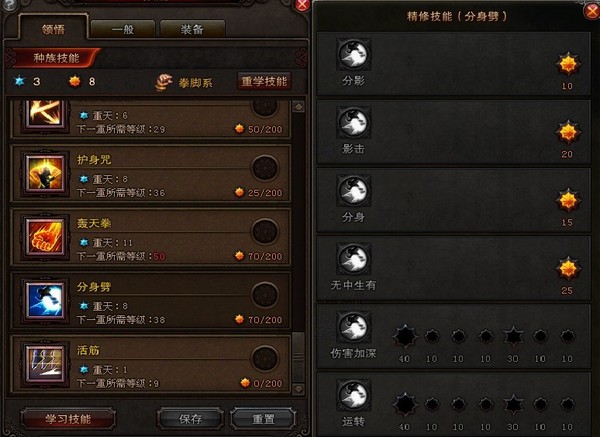Click the scroll up arrow of skill list

(298, 107)
